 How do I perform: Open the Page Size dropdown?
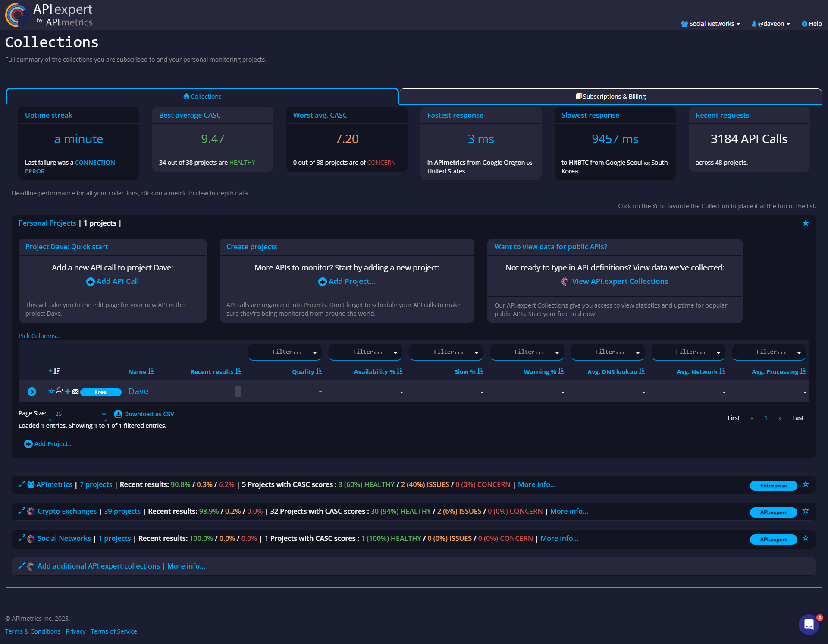tap(78, 414)
